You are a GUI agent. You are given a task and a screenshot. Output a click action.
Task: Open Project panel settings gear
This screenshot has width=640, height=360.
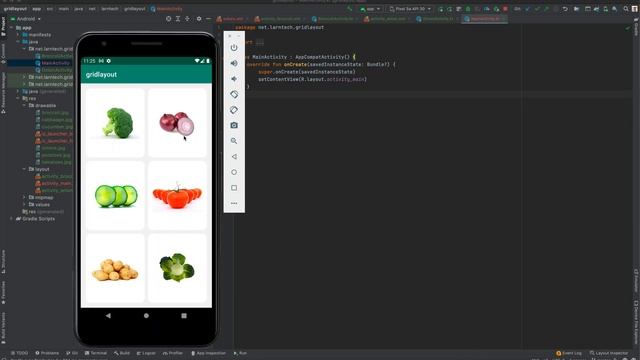point(199,19)
